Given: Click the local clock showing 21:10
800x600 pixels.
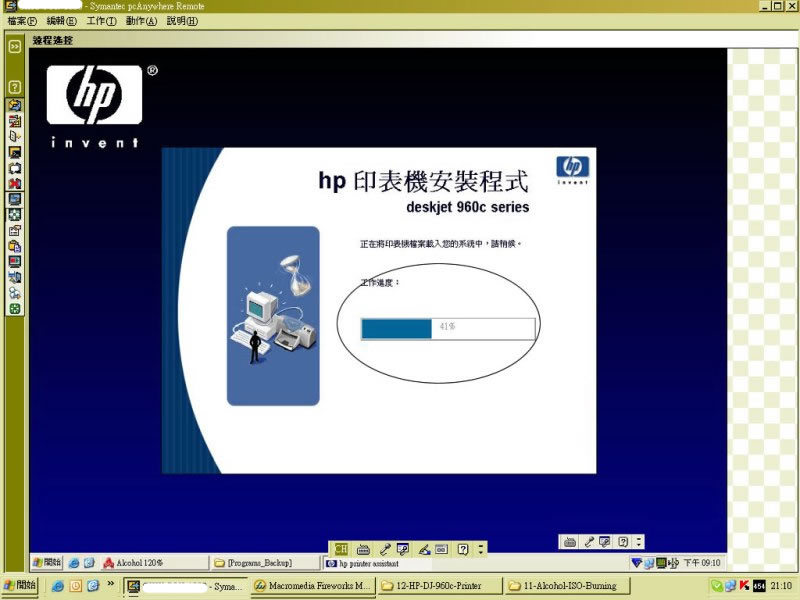Looking at the screenshot, I should [781, 586].
